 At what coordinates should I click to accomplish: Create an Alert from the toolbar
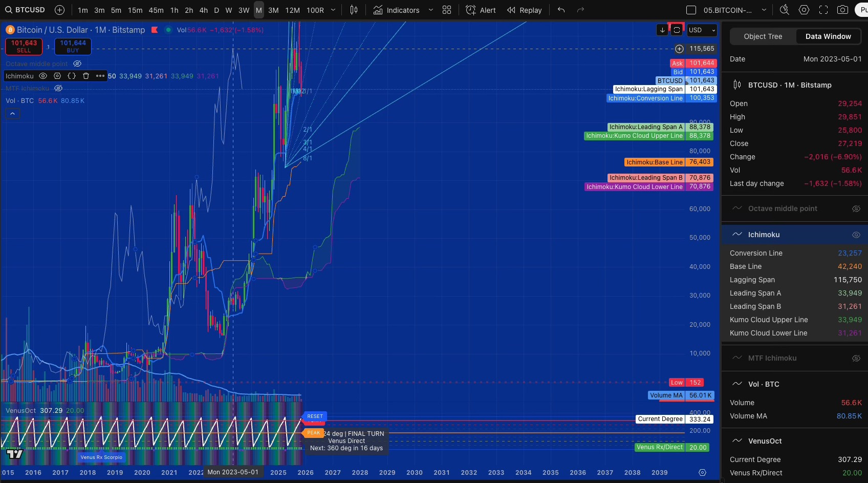pos(481,10)
